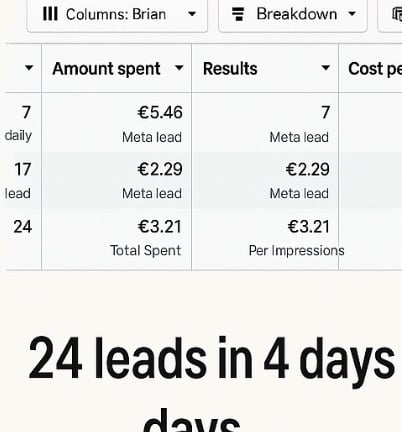Click the 7 results Meta lead cell
The image size is (402, 432).
pos(265,123)
